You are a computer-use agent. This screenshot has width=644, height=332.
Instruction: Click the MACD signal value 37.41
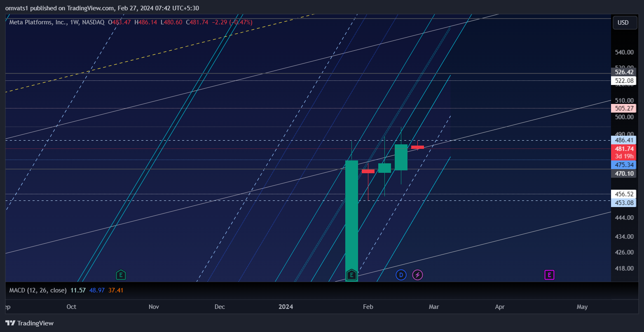click(116, 290)
